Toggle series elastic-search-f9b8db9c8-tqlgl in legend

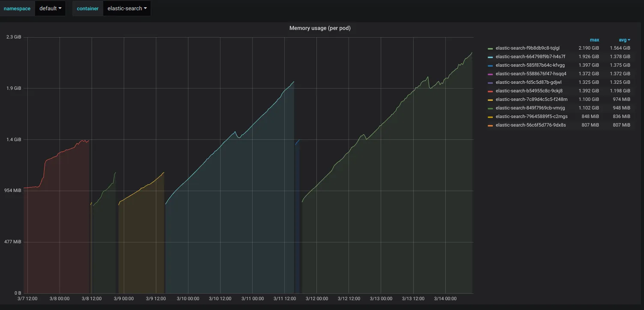pyautogui.click(x=528, y=48)
